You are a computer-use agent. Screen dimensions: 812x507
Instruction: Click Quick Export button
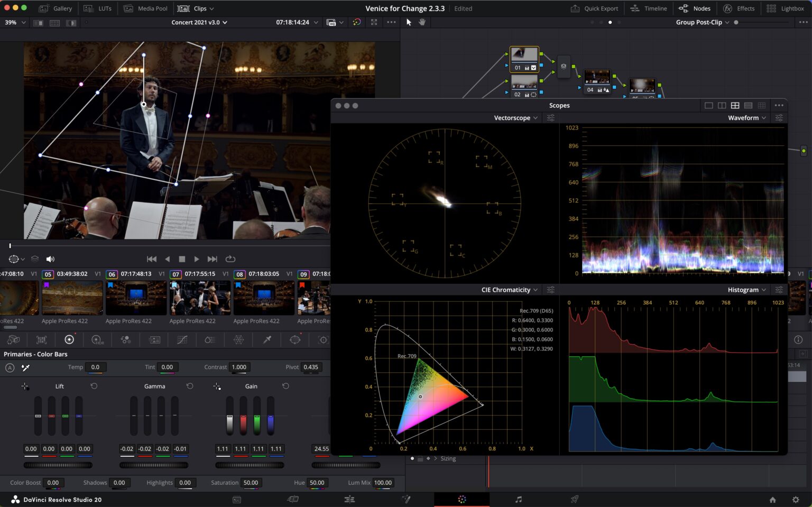click(x=594, y=8)
